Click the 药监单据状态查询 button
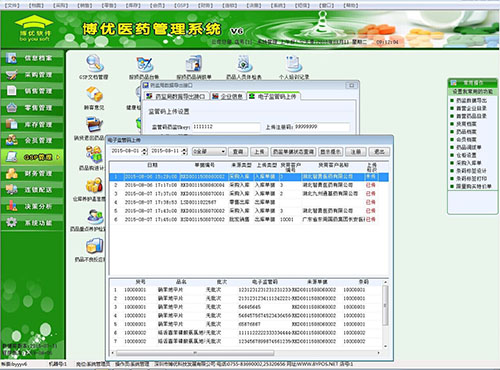This screenshot has height=370, width=500. click(293, 152)
